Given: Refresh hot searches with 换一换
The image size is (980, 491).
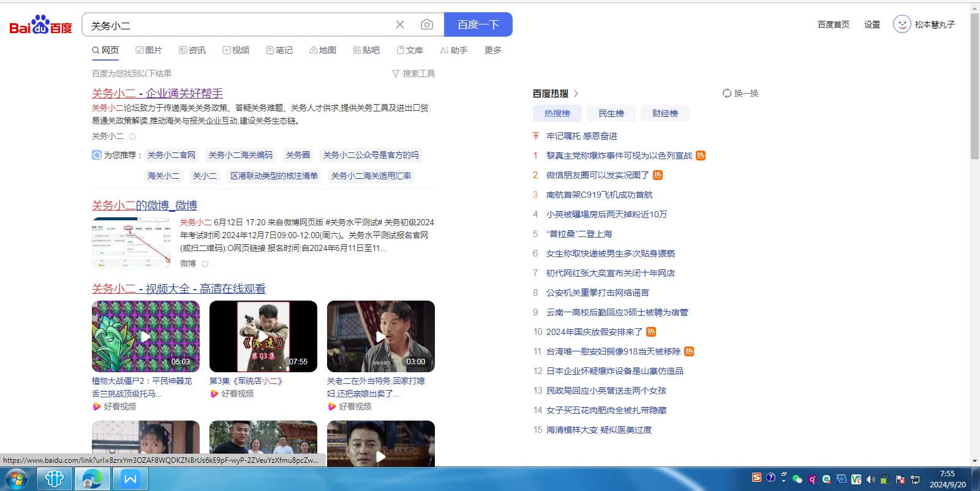Looking at the screenshot, I should (741, 93).
